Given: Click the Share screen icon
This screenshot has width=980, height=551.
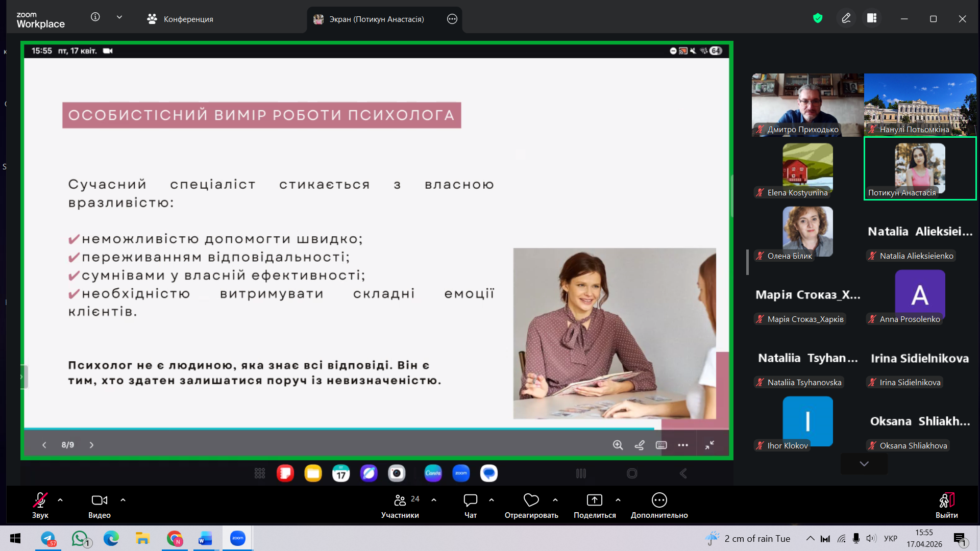Looking at the screenshot, I should pyautogui.click(x=594, y=500).
